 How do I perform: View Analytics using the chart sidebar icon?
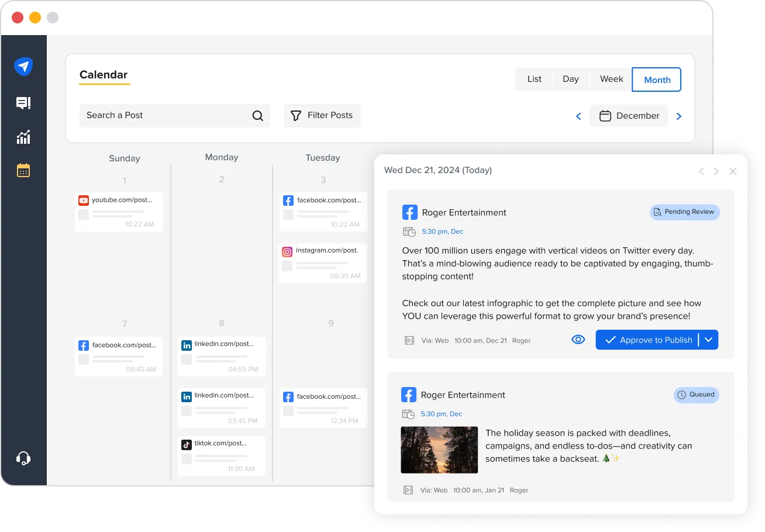pos(23,136)
